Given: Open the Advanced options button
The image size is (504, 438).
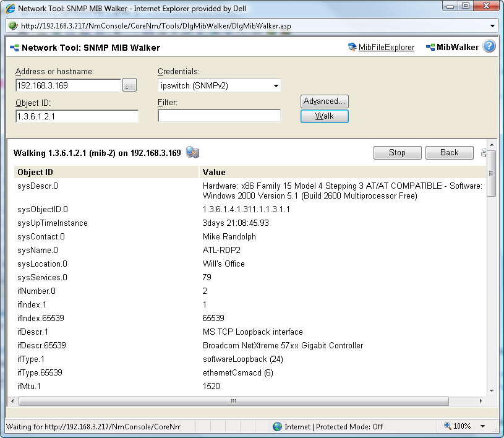Looking at the screenshot, I should click(325, 101).
